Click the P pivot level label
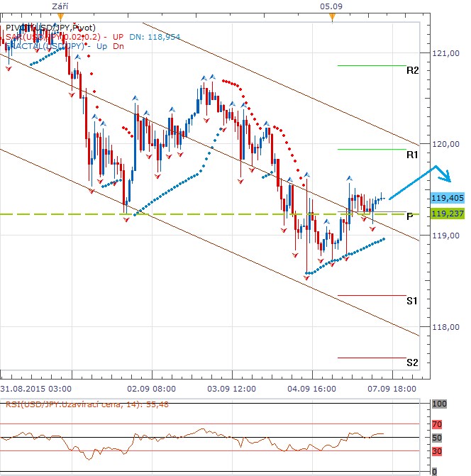The image size is (471, 476). [x=410, y=216]
